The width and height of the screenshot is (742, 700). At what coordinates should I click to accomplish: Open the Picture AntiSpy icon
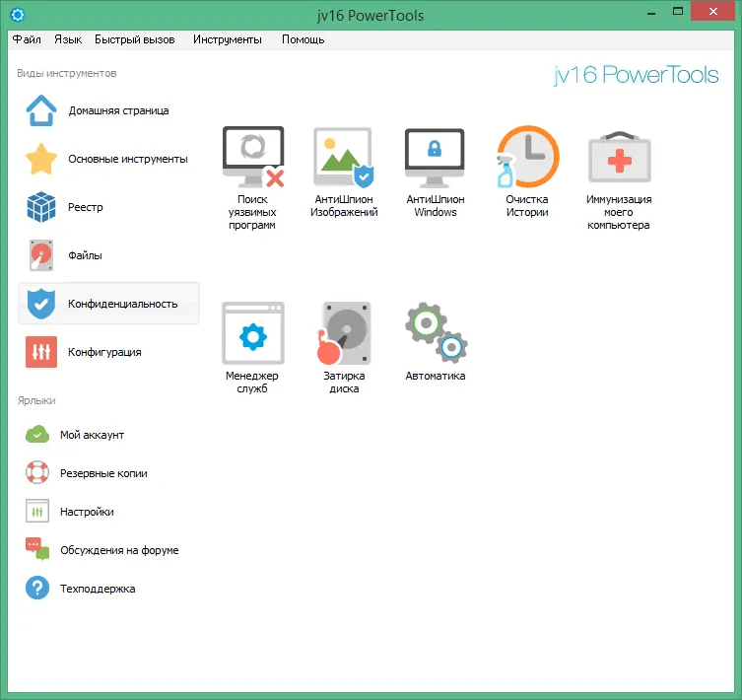[x=344, y=157]
